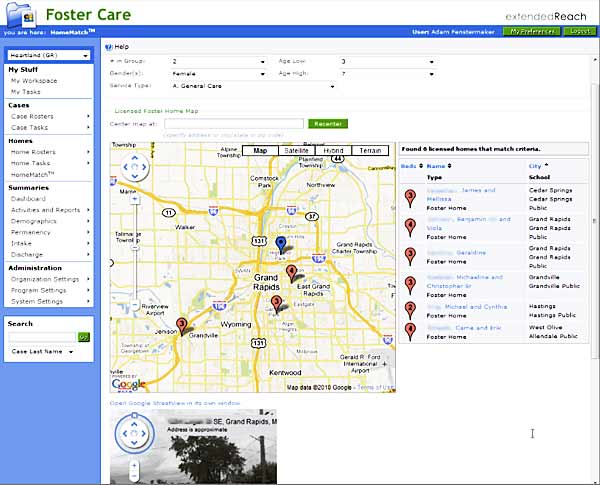This screenshot has height=485, width=600.
Task: Switch map to Satellite view
Action: coord(296,150)
